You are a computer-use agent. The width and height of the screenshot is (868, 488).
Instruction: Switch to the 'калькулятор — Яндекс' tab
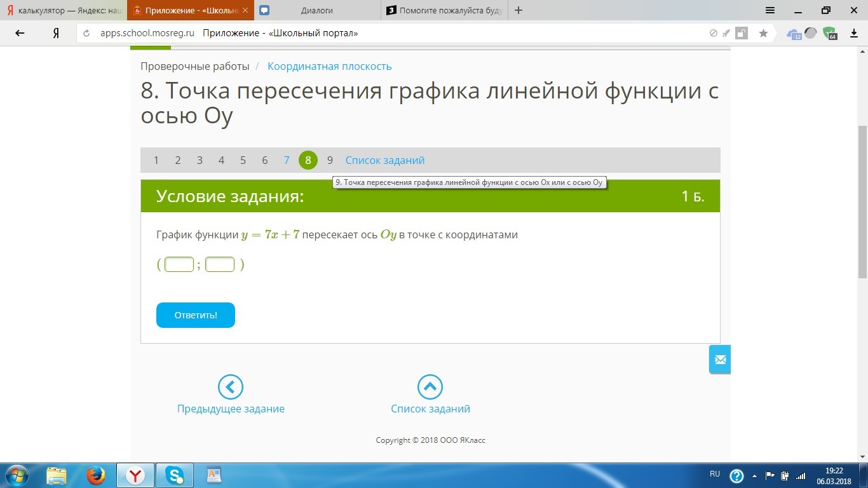click(x=64, y=10)
